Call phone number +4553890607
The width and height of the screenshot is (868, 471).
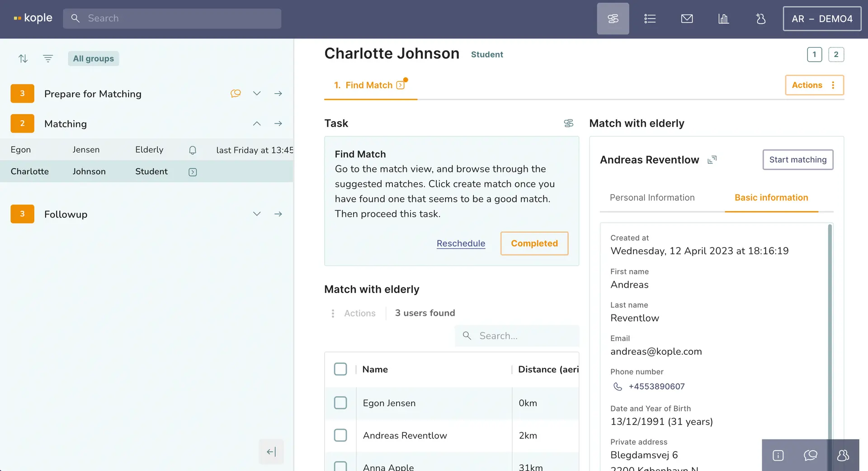[656, 386]
